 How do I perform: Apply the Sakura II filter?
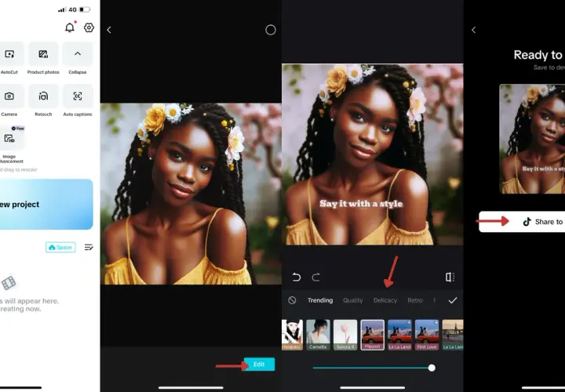345,335
